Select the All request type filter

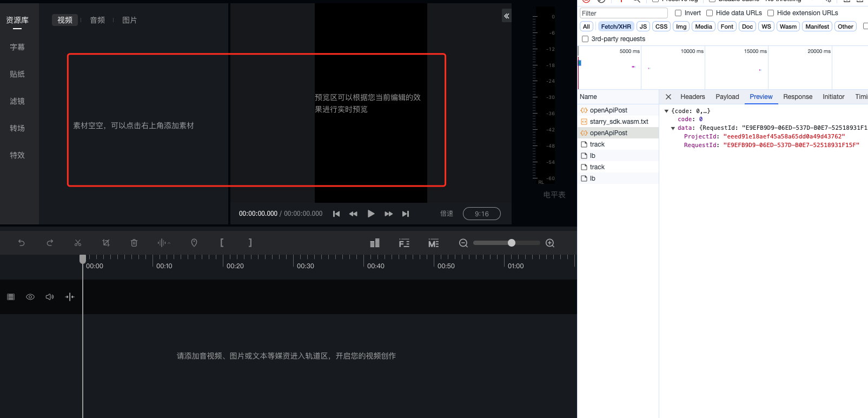pyautogui.click(x=586, y=26)
